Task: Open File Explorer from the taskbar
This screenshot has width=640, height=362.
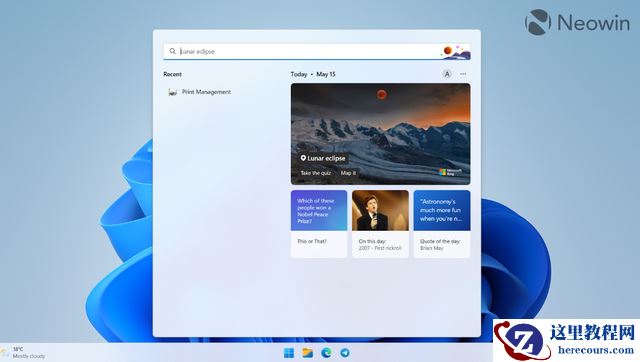Action: (x=307, y=353)
